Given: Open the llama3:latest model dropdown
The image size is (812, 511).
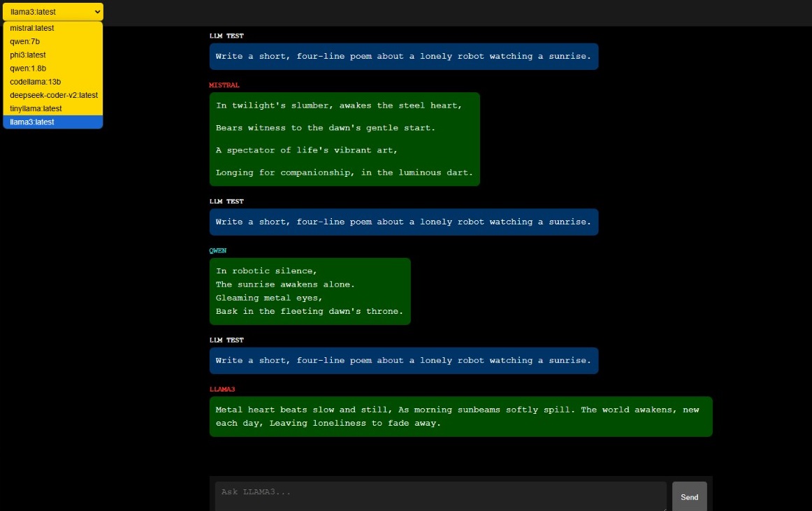Looking at the screenshot, I should (x=53, y=11).
